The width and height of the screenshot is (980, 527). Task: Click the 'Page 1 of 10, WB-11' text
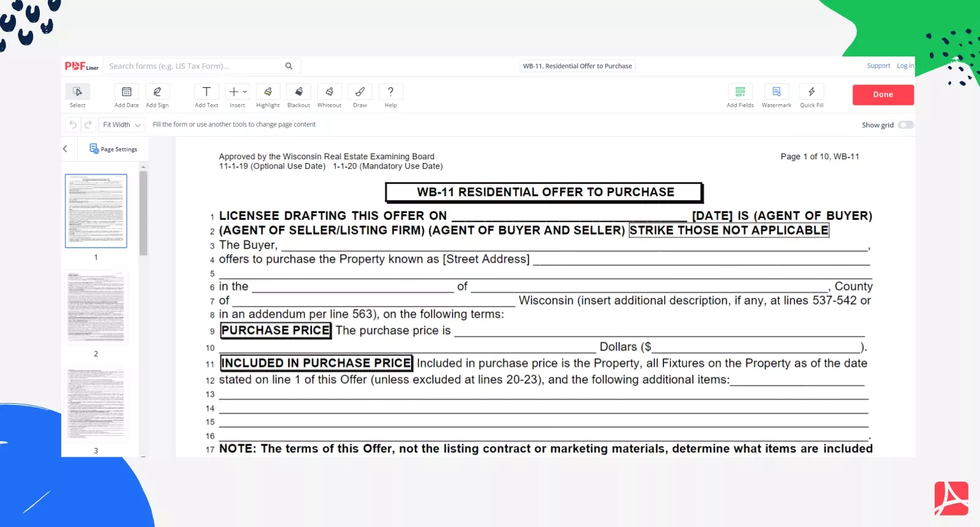pyautogui.click(x=820, y=157)
